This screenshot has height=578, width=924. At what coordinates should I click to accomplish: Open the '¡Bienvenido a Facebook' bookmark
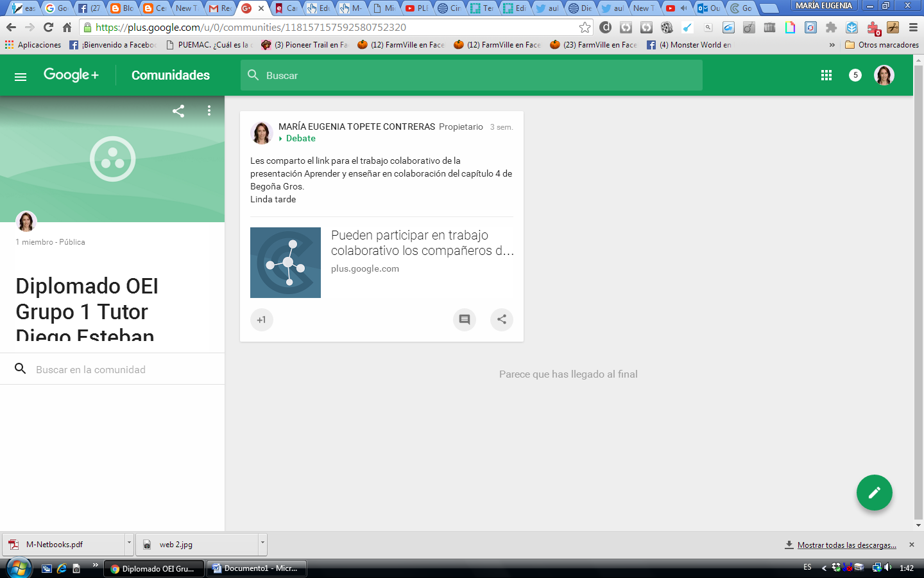click(x=113, y=45)
